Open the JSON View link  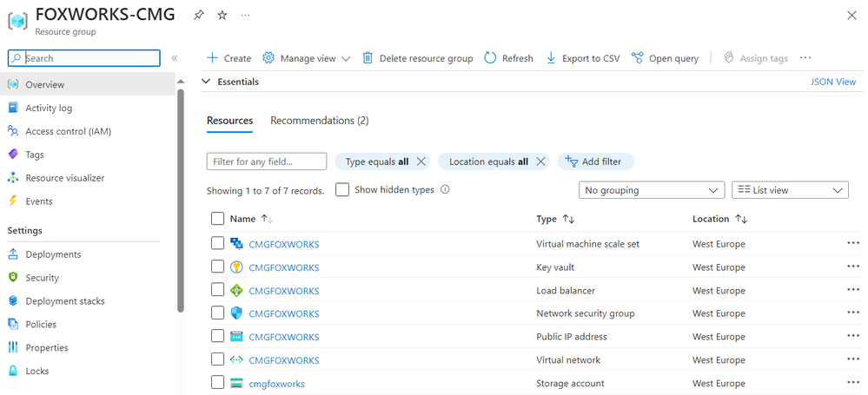click(833, 82)
